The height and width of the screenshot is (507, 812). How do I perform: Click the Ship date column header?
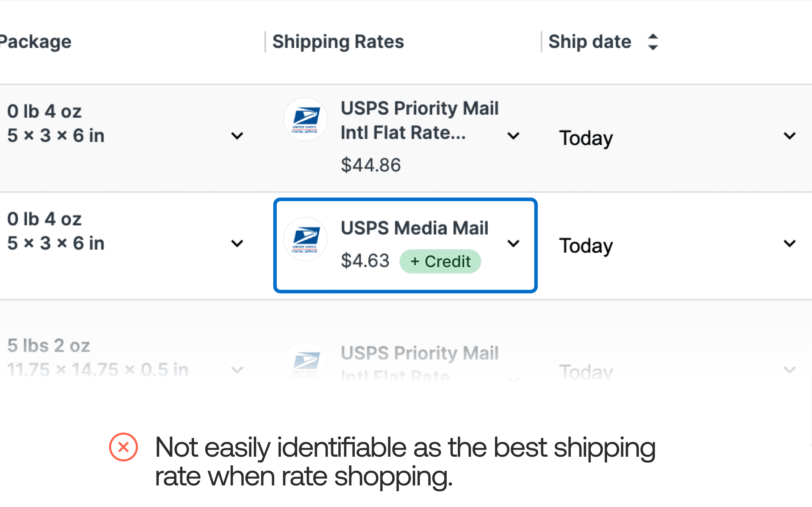click(590, 42)
